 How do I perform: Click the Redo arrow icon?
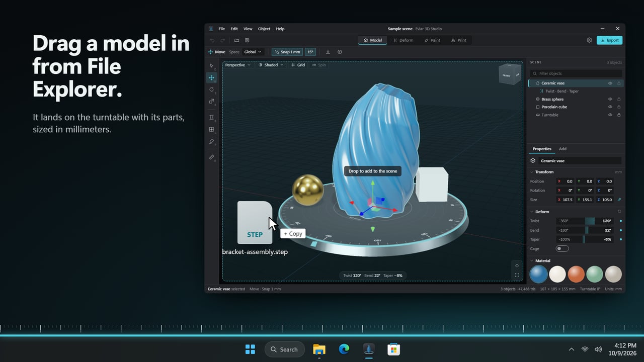pos(223,40)
